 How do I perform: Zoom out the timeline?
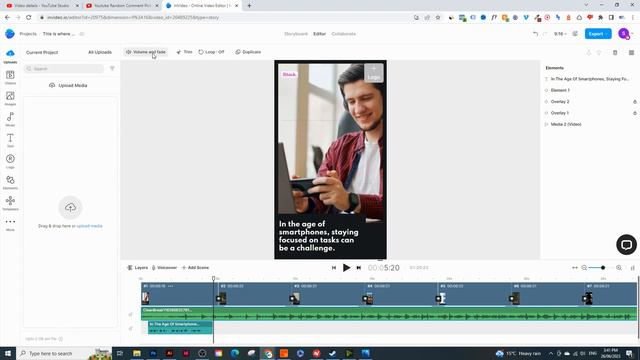click(584, 268)
